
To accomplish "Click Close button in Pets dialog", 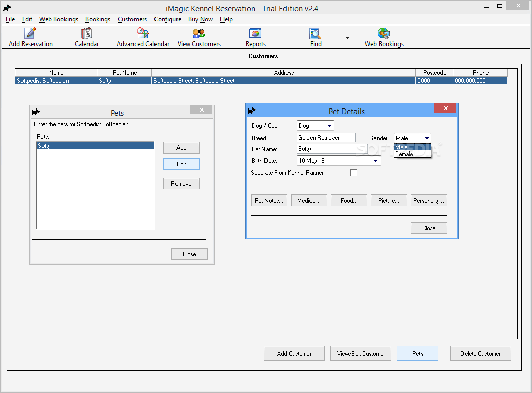I will (189, 254).
